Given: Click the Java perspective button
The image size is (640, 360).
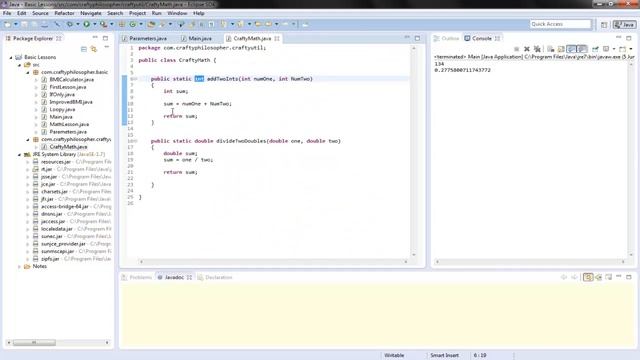Looking at the screenshot, I should (625, 25).
